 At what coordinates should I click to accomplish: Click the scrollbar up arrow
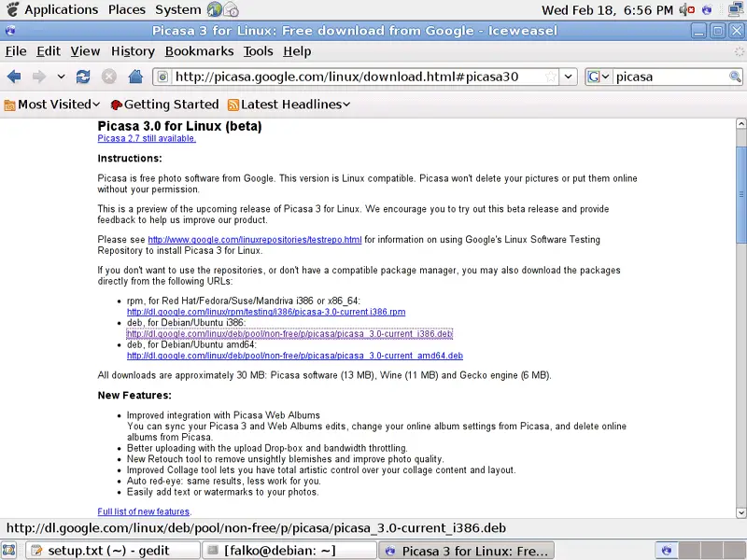click(740, 124)
